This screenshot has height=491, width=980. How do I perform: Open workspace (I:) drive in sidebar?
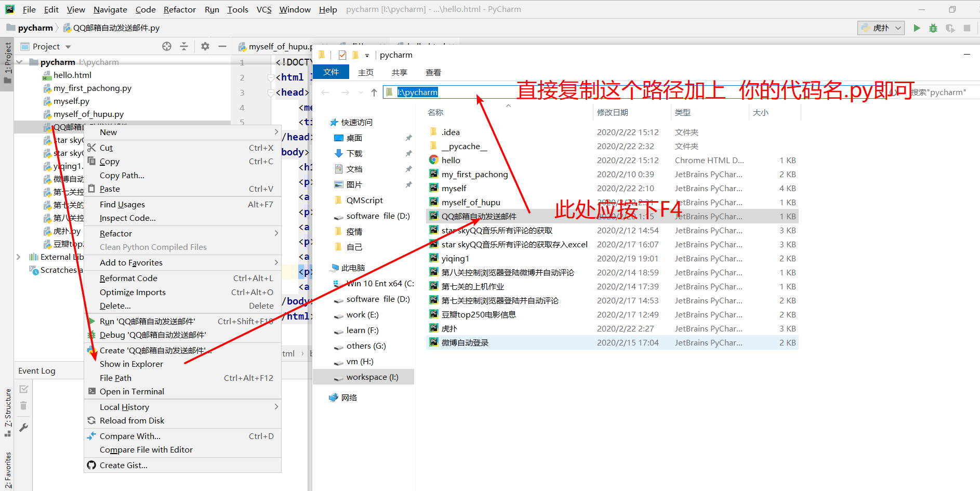pos(364,377)
